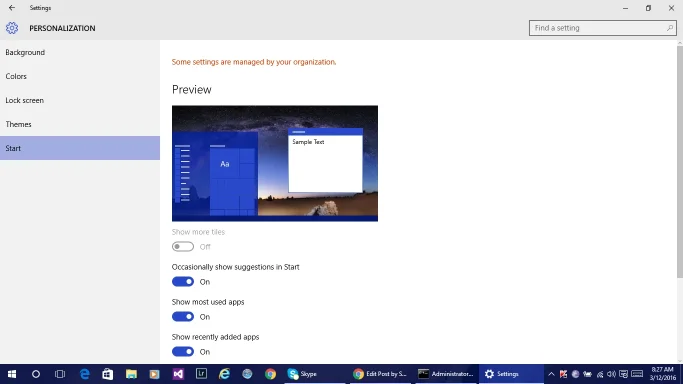Screen dimensions: 683x384
Task: Turn off Show most used apps
Action: point(183,317)
